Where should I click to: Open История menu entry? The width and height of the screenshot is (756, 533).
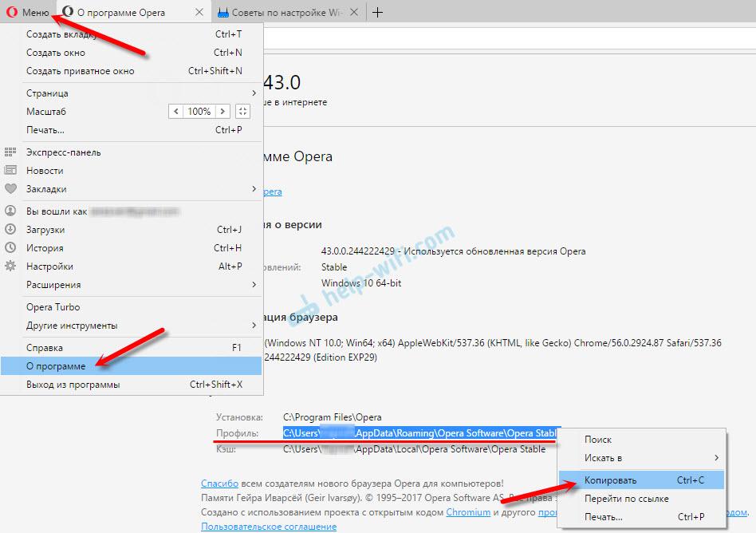coord(132,248)
